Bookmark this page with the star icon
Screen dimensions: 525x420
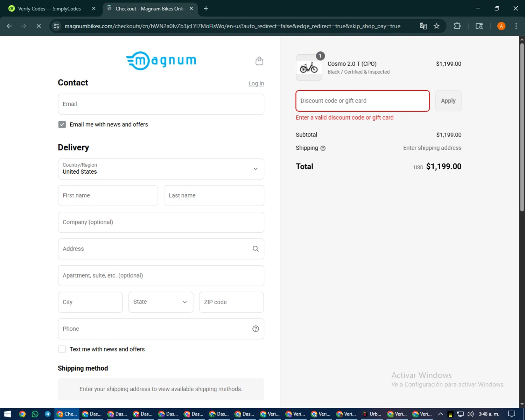[436, 26]
